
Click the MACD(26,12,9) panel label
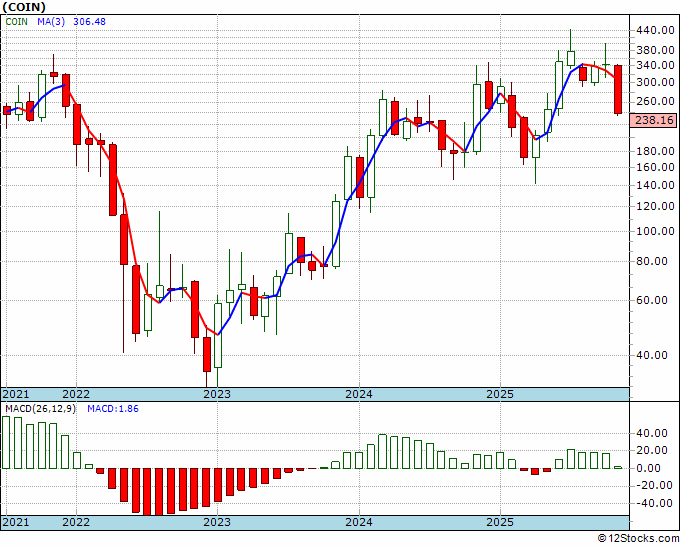[40, 409]
